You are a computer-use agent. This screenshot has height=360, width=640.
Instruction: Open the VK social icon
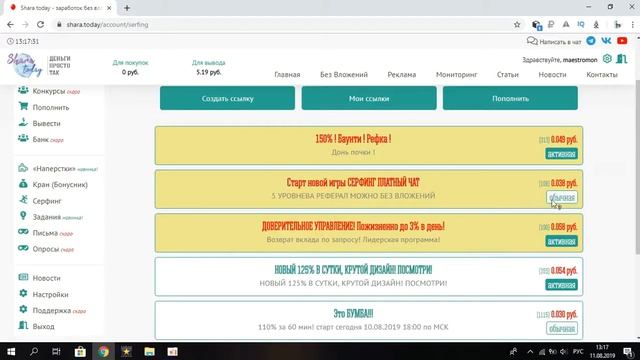606,41
